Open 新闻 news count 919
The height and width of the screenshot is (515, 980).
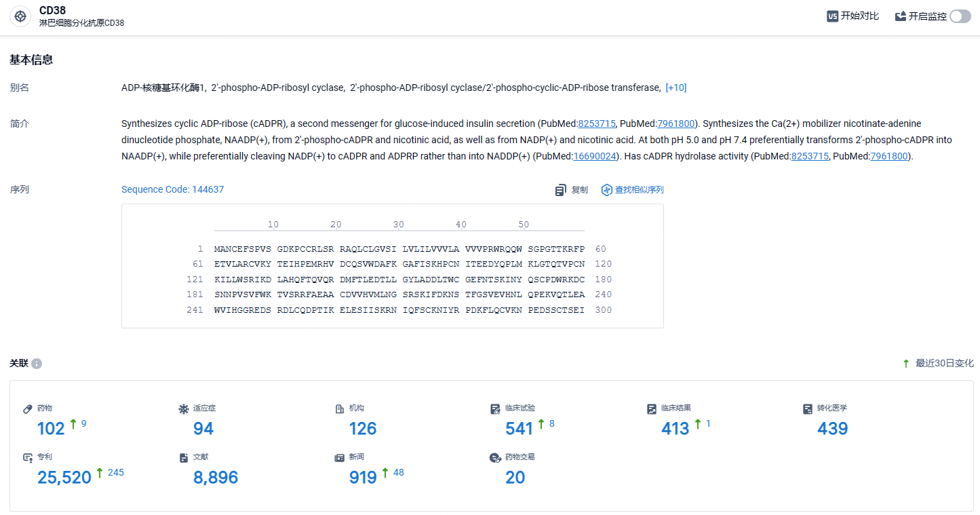pyautogui.click(x=363, y=478)
